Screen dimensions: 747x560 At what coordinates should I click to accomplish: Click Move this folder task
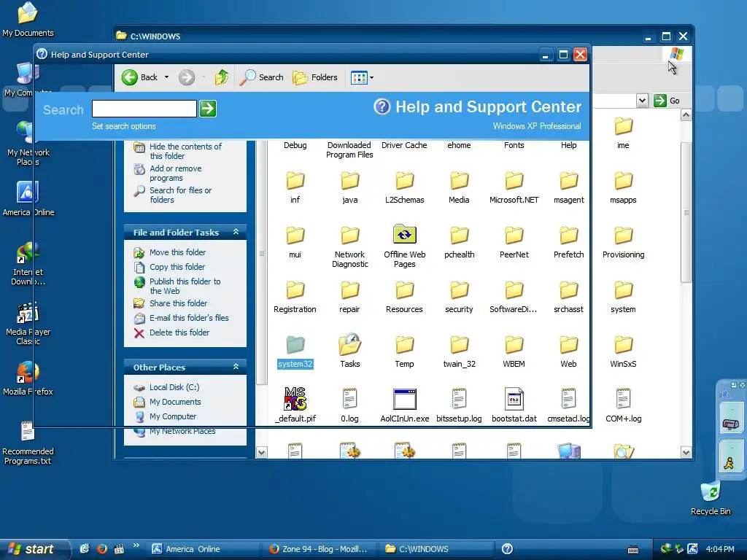[177, 252]
